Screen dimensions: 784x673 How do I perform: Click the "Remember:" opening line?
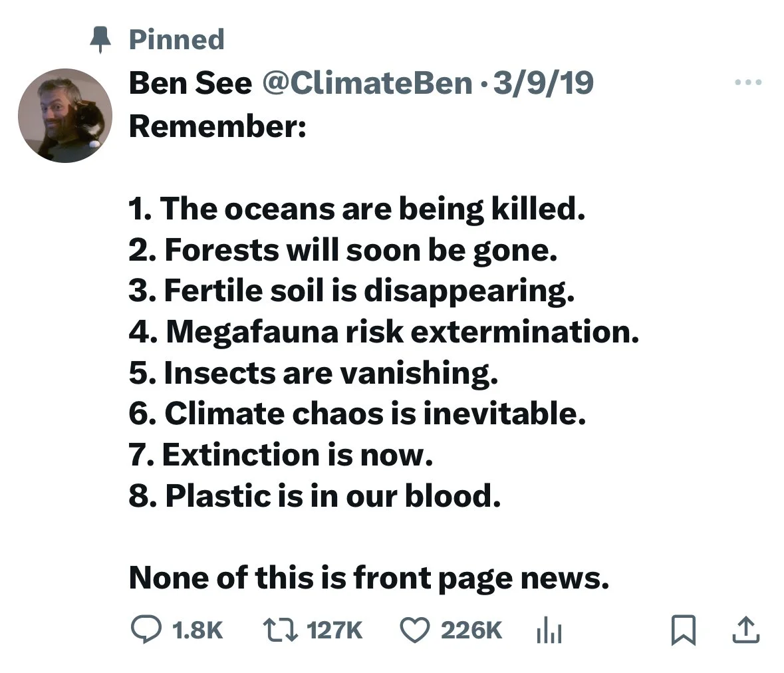[x=217, y=126]
